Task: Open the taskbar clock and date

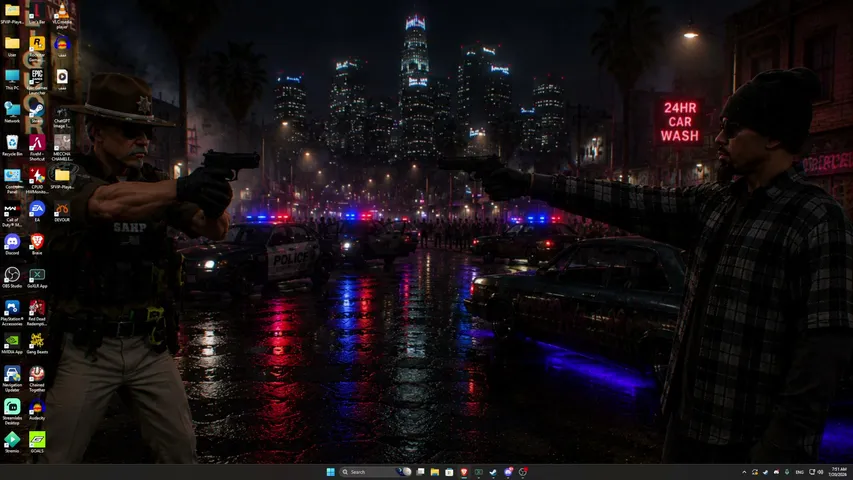Action: click(839, 472)
